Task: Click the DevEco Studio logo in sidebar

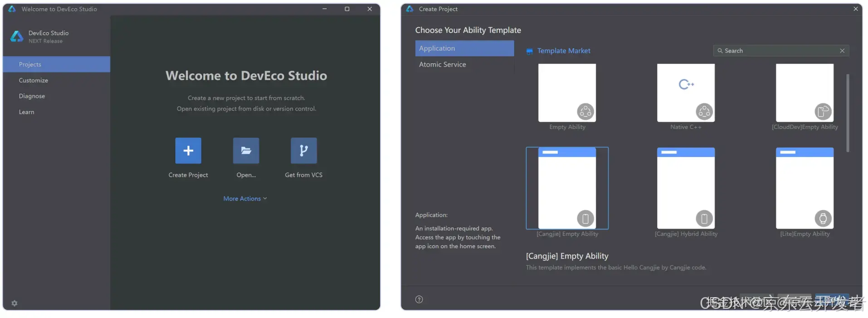Action: click(x=17, y=37)
